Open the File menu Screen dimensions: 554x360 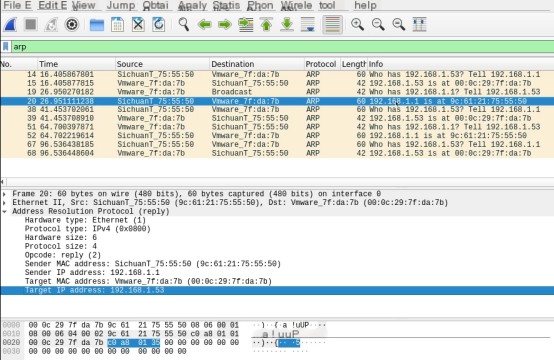pos(17,5)
